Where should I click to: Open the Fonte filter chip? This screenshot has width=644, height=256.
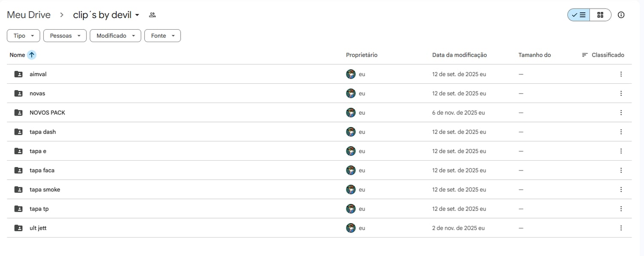tap(162, 36)
